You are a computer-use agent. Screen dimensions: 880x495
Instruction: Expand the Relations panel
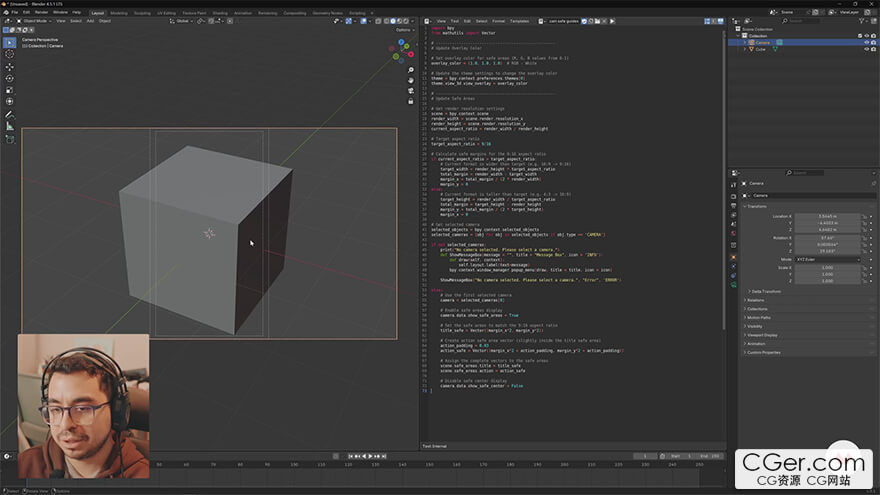(755, 300)
